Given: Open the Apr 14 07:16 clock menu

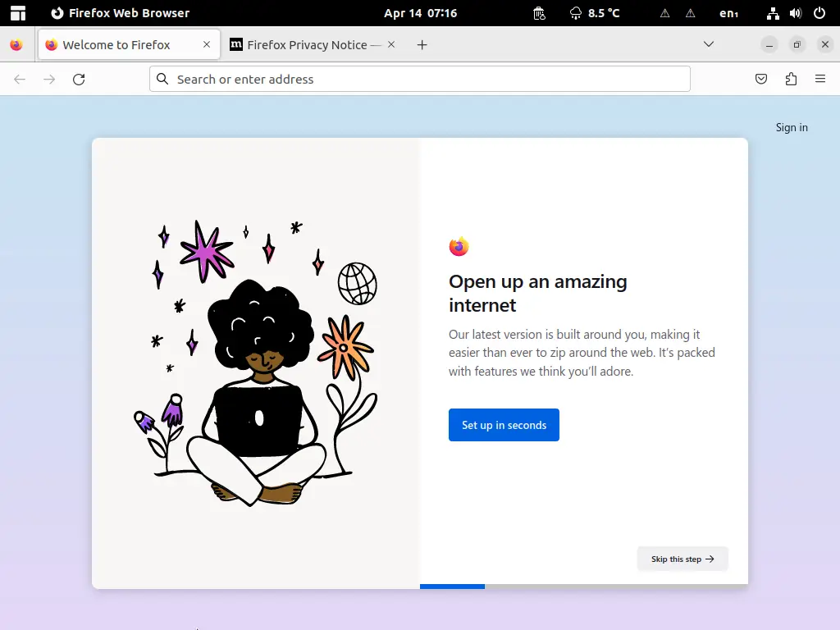Looking at the screenshot, I should (x=421, y=13).
